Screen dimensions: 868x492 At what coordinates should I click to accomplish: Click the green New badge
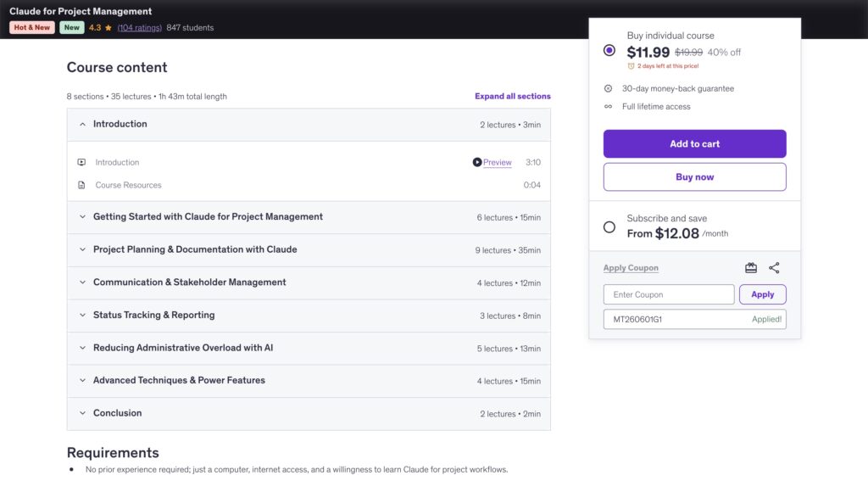tap(71, 28)
